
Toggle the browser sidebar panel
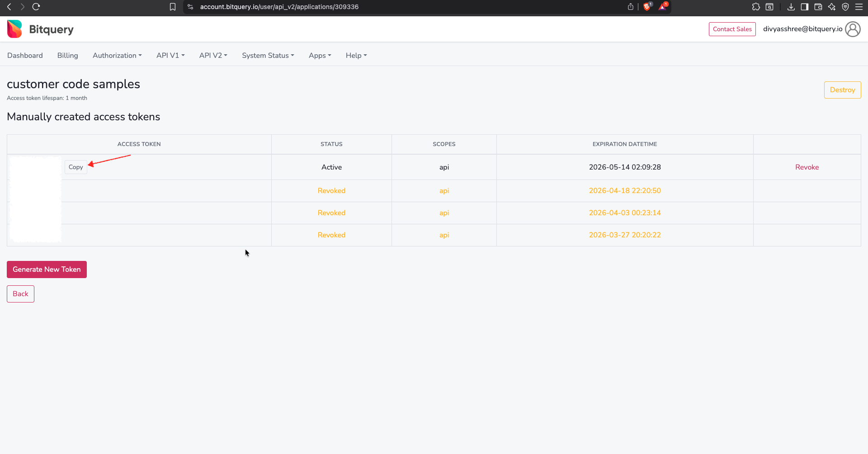[x=805, y=7]
